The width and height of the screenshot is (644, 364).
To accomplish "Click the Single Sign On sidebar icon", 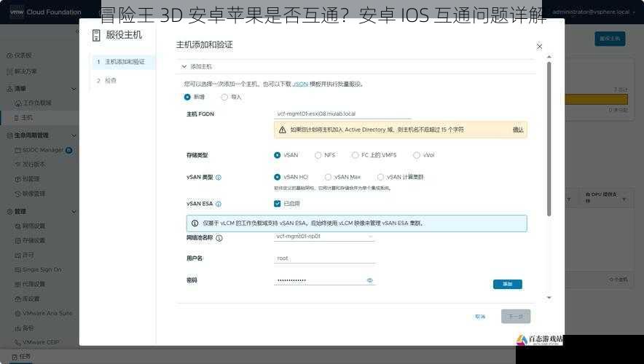I will [x=17, y=269].
